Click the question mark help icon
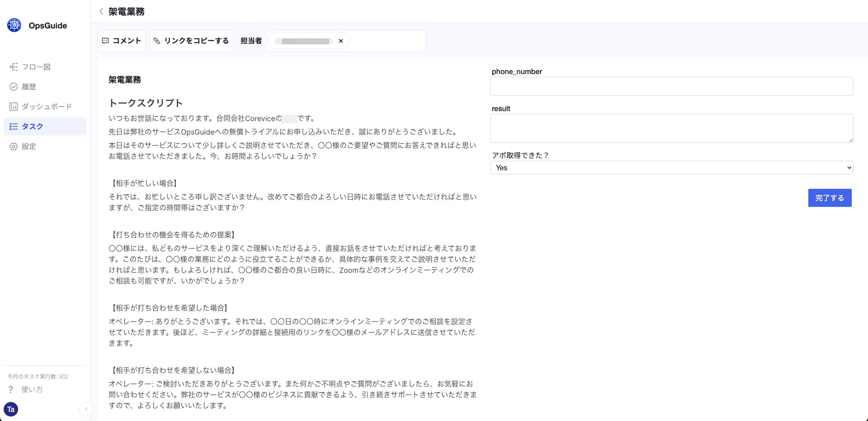The height and width of the screenshot is (421, 868). 11,389
